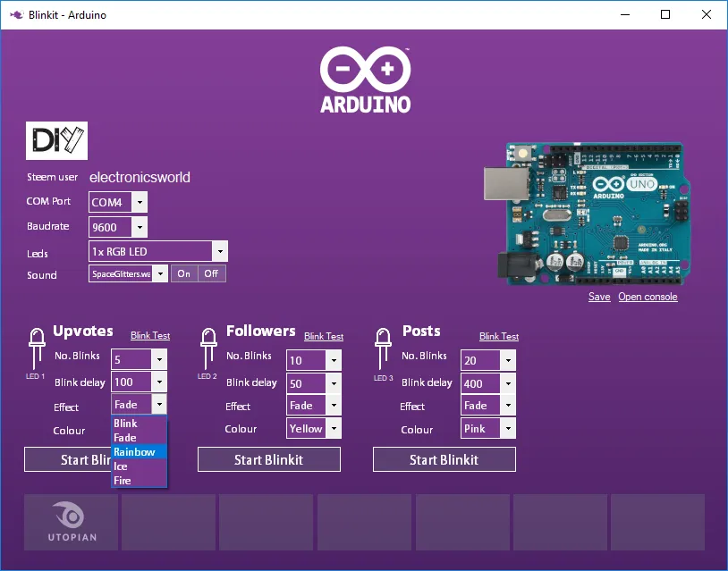Click the Save link
Screen dimensions: 728x571
click(x=599, y=297)
